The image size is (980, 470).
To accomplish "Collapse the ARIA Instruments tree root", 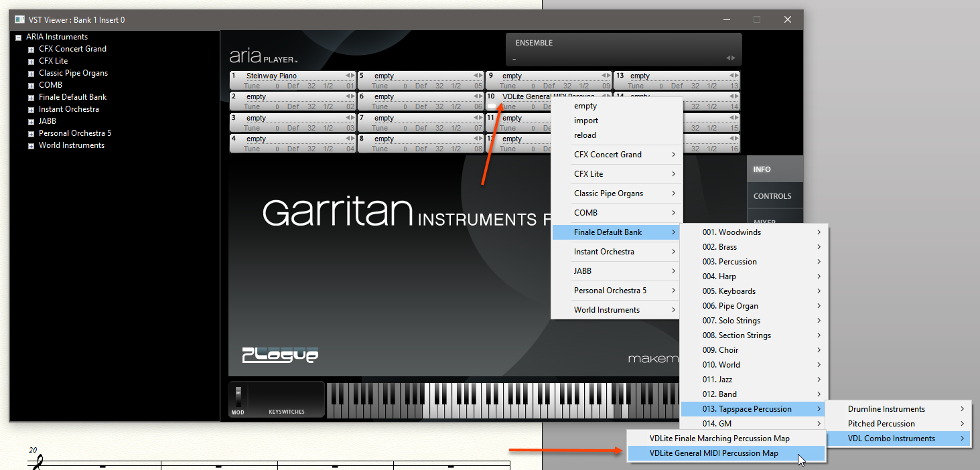I will [19, 37].
